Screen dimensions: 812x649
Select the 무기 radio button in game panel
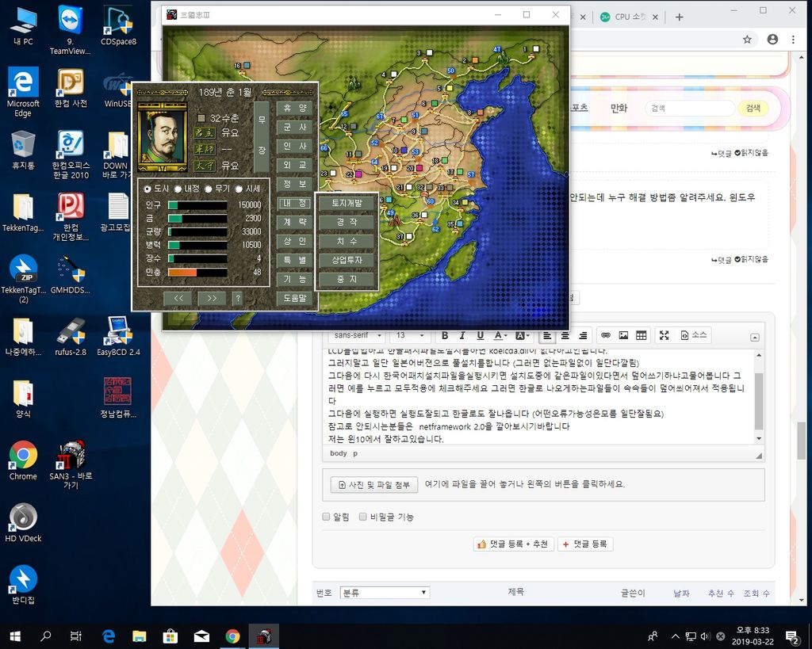209,189
